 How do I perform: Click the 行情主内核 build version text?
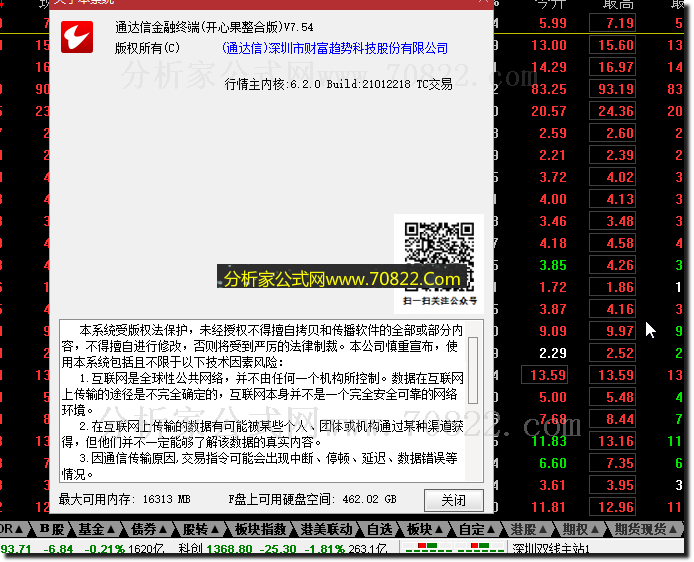[339, 84]
